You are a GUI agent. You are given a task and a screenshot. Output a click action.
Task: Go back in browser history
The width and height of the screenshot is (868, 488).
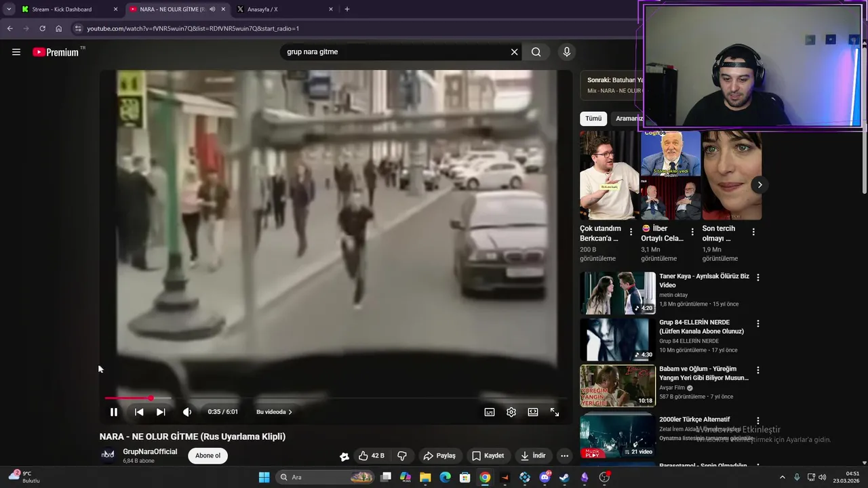pyautogui.click(x=9, y=28)
